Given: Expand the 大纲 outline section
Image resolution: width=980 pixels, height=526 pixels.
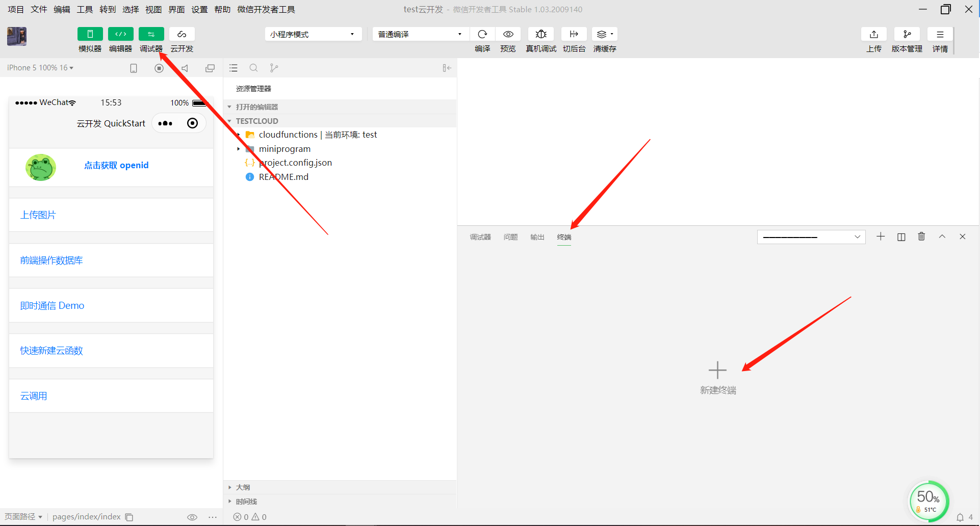Looking at the screenshot, I should point(340,487).
